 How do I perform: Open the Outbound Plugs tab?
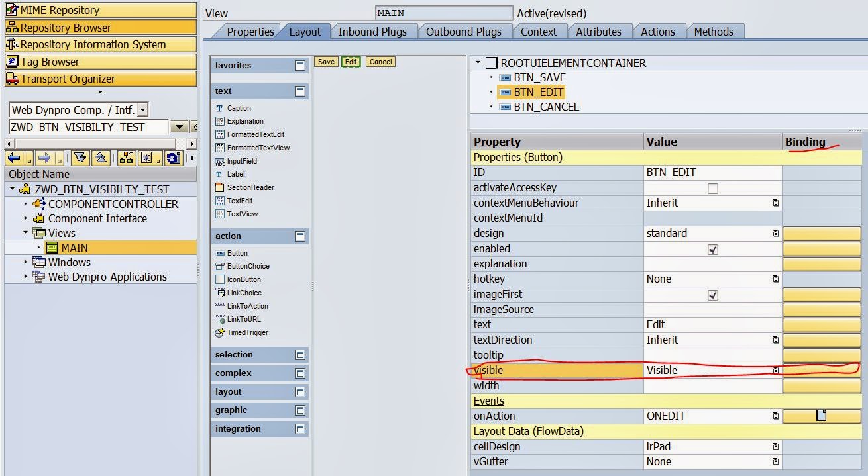(463, 32)
